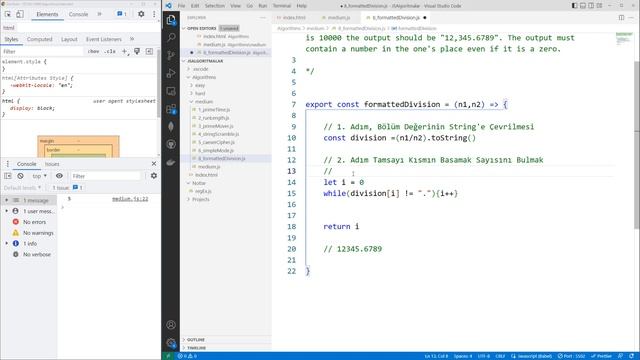Toggle the console sidebar panel icon
The width and height of the screenshot is (640, 360).
8,176
